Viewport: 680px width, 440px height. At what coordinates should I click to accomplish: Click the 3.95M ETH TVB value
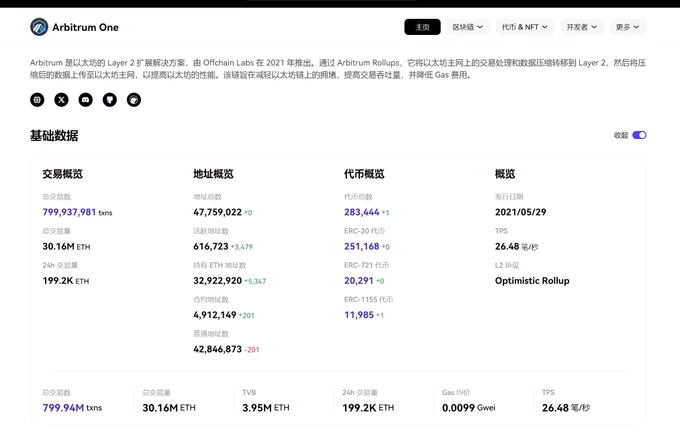[x=265, y=407]
